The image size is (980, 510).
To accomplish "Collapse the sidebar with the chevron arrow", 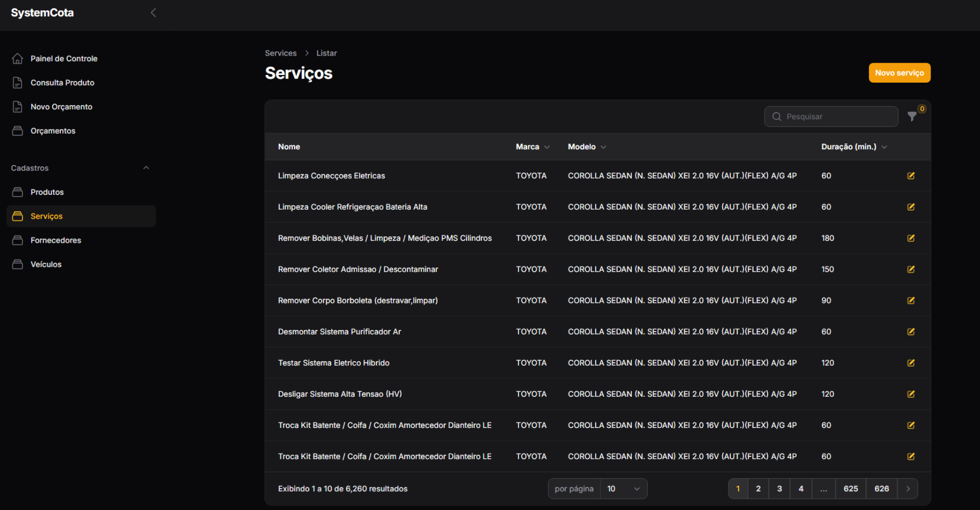I will 153,13.
